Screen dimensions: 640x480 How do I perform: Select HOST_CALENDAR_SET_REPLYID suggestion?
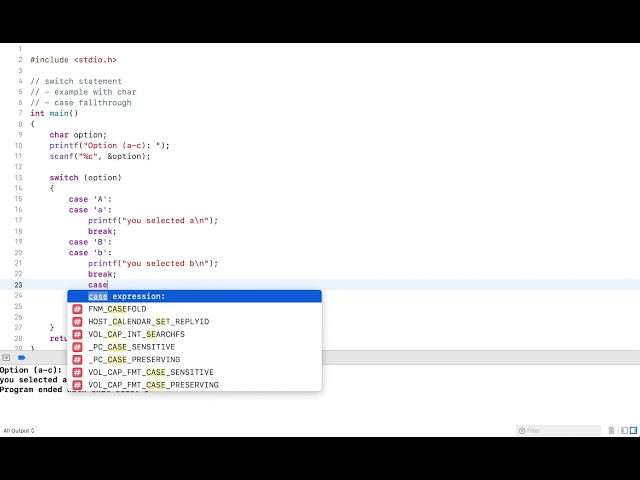(194, 322)
